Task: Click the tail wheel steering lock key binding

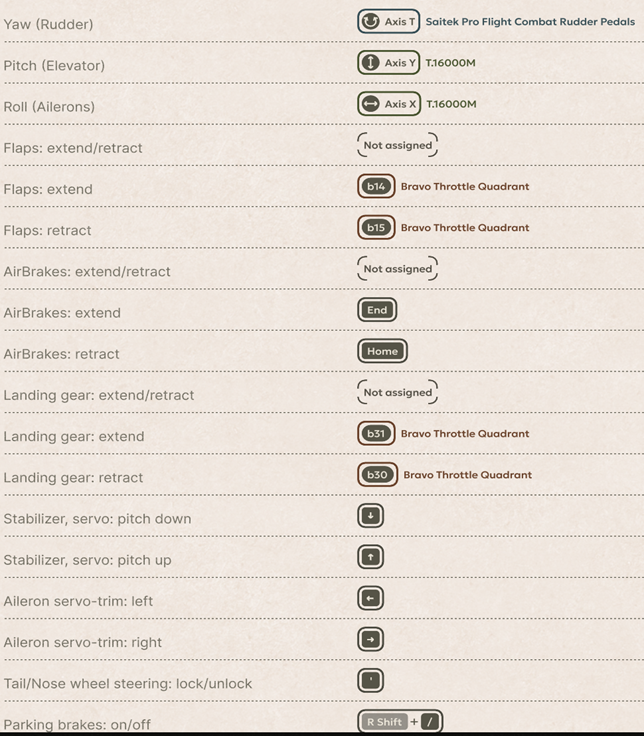Action: click(370, 681)
